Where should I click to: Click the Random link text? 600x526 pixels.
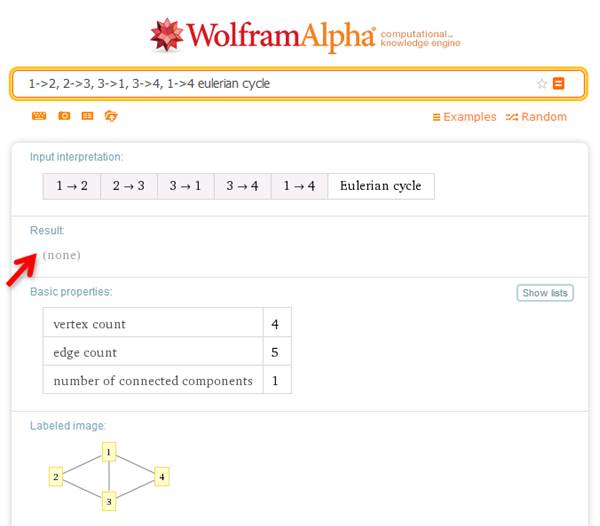coord(544,117)
